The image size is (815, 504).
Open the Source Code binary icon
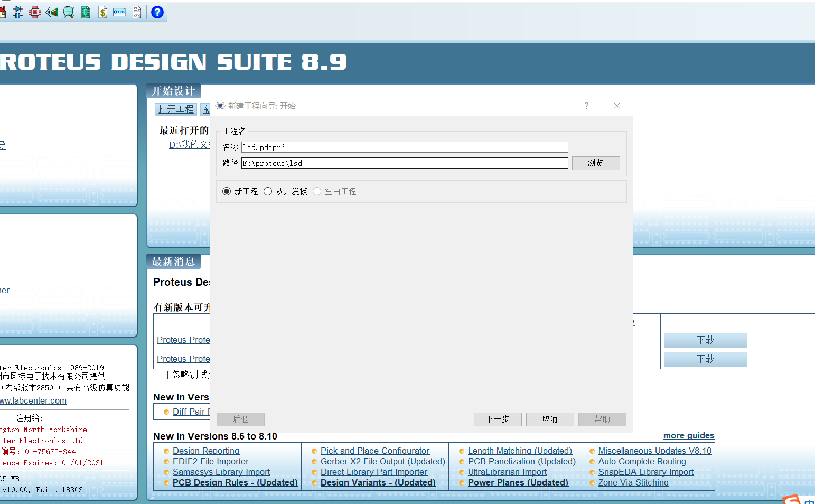[119, 12]
